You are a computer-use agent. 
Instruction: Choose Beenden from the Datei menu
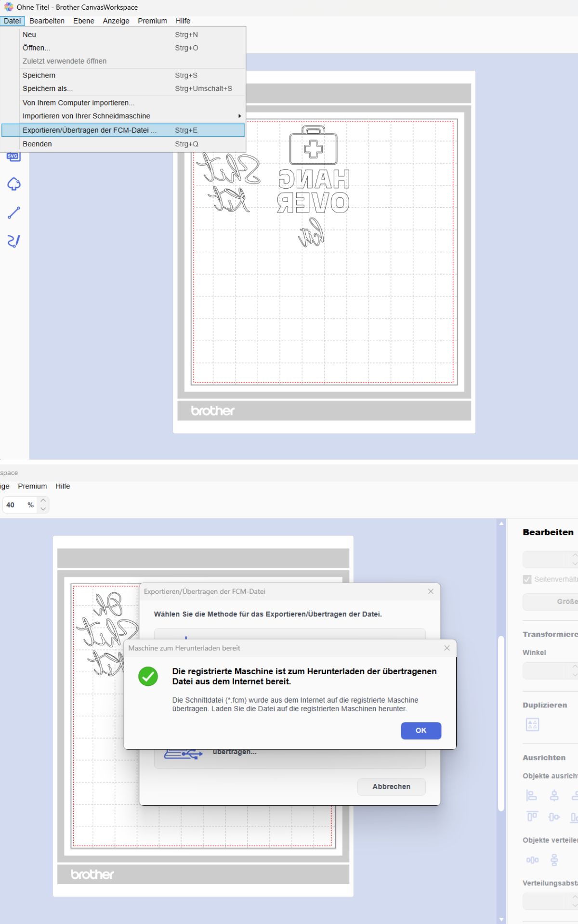tap(123, 144)
